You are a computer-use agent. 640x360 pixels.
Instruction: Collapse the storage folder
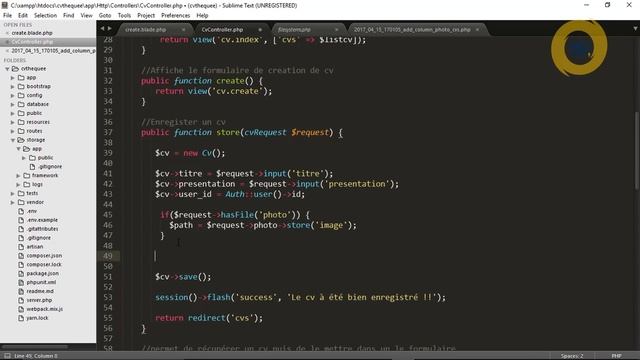(x=13, y=140)
